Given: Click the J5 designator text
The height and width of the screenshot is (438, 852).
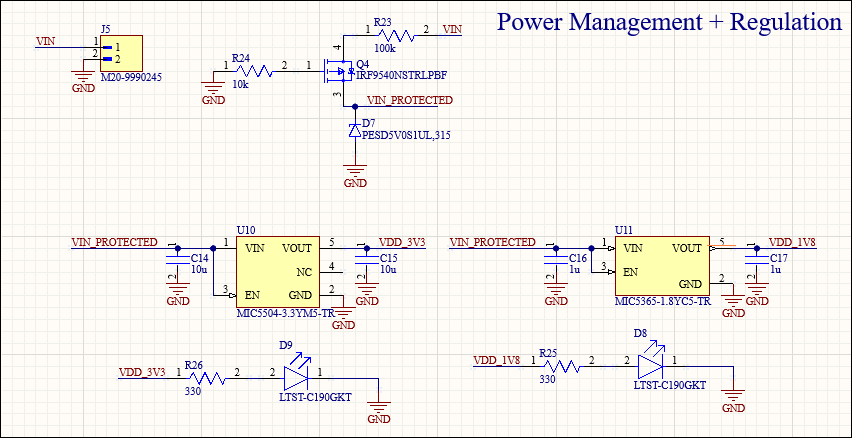Looking at the screenshot, I should pyautogui.click(x=105, y=29).
